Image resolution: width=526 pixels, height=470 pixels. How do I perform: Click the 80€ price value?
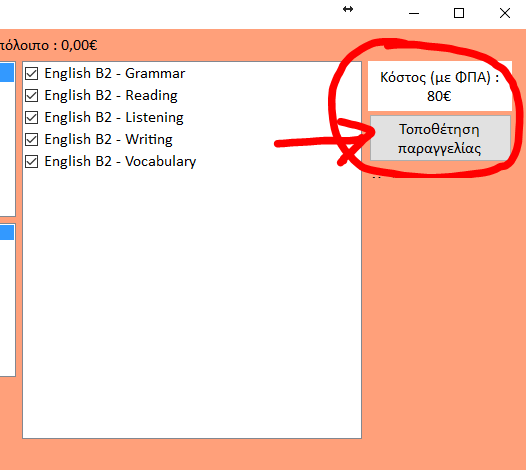click(439, 96)
